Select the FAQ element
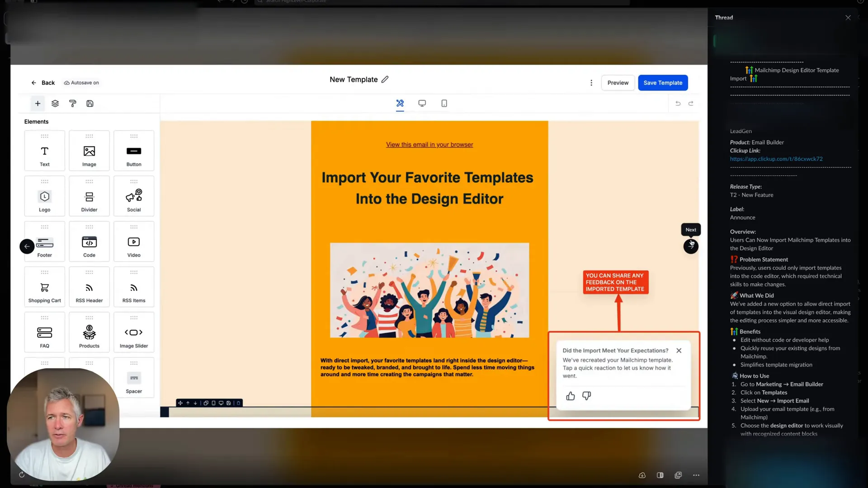Image resolution: width=868 pixels, height=488 pixels. [x=44, y=333]
